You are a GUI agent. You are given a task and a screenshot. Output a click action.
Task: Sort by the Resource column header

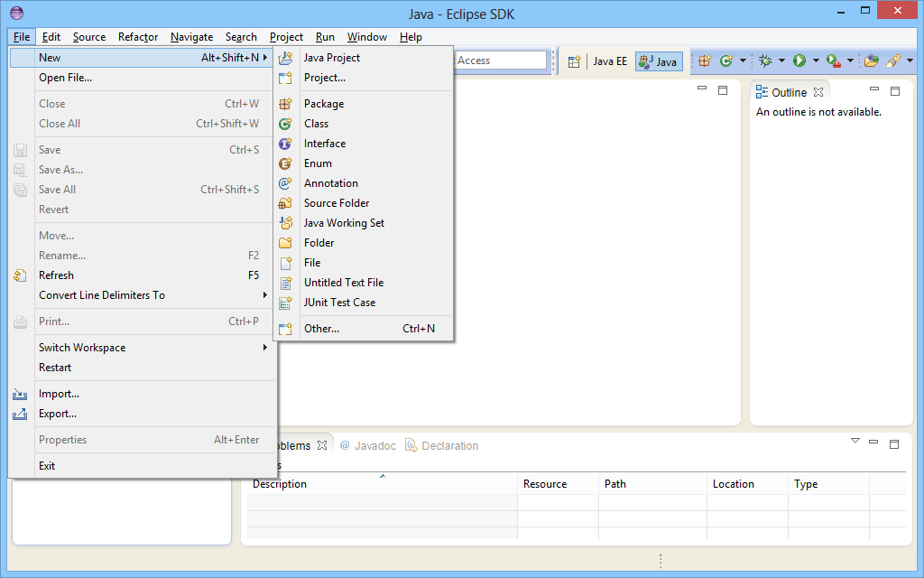(558, 484)
